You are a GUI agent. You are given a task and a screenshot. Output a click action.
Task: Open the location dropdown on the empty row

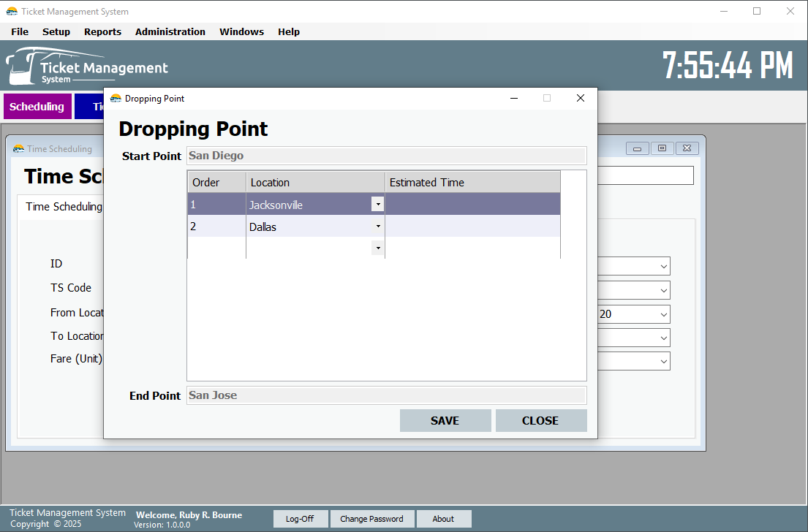pos(377,248)
